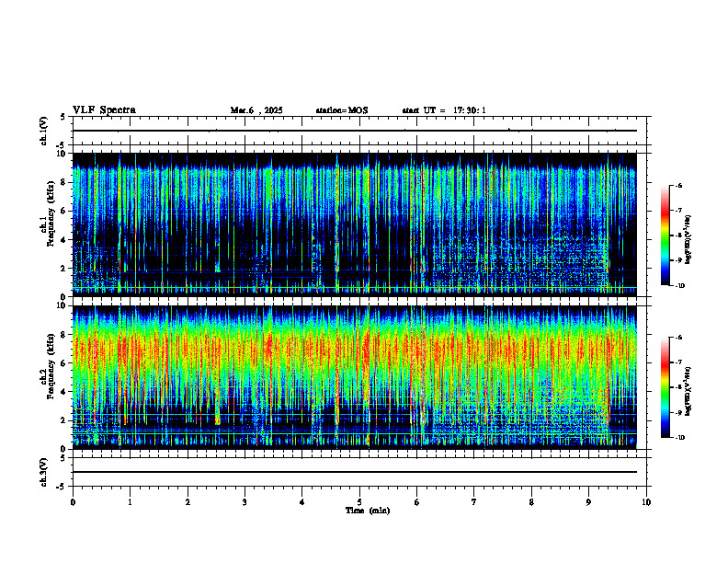Click the "-9" tick on ch.2 colorbar
Screen dimensions: 728x563
coord(678,412)
